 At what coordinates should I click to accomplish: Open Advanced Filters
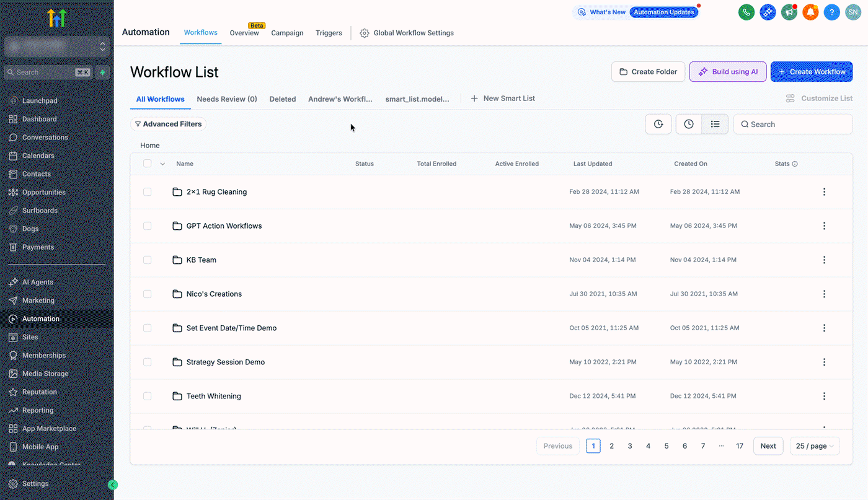point(168,124)
